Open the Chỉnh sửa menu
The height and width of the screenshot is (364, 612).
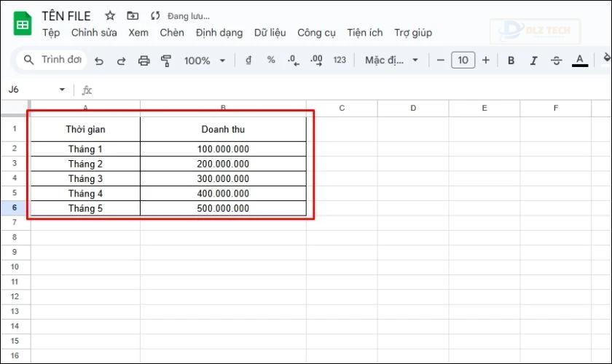[94, 33]
